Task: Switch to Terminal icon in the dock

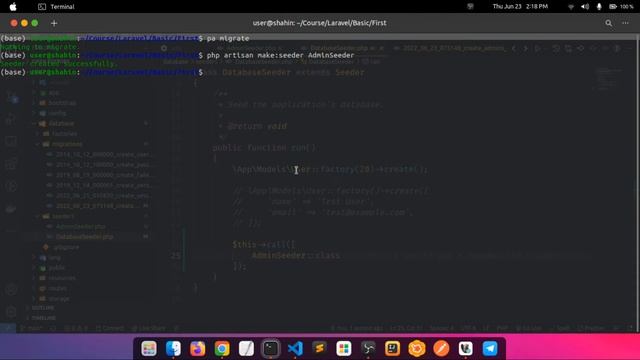Action: point(271,349)
